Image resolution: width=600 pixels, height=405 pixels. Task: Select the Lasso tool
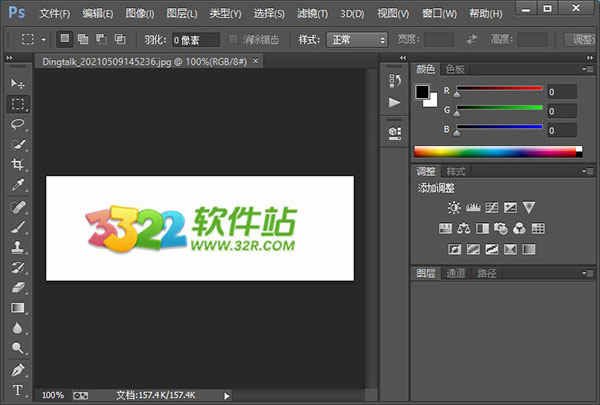click(x=17, y=124)
